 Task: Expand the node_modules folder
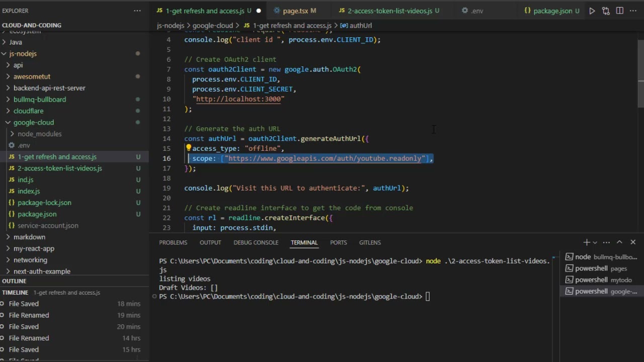coord(74,134)
